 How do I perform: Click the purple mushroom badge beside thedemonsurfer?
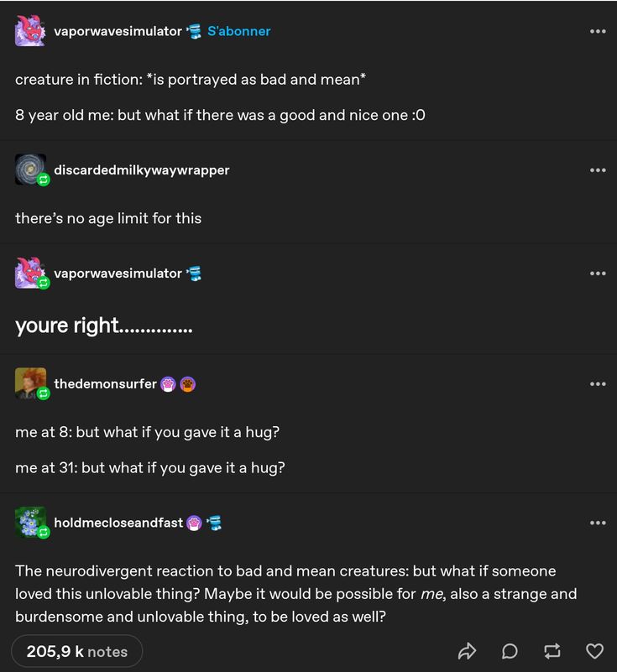point(168,384)
